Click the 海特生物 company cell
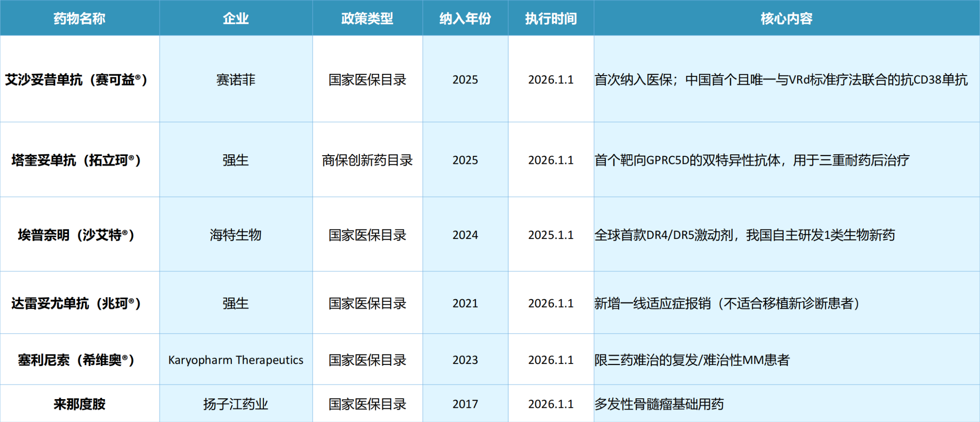This screenshot has height=422, width=980. coord(236,234)
